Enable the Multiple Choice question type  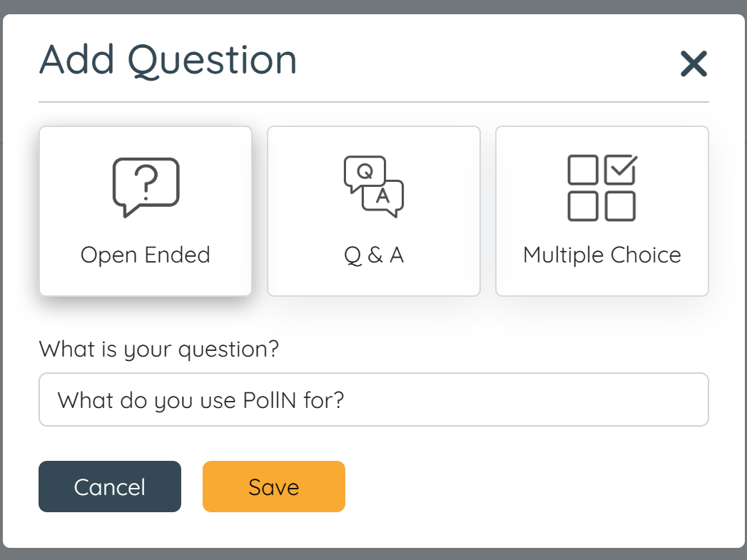pos(601,210)
